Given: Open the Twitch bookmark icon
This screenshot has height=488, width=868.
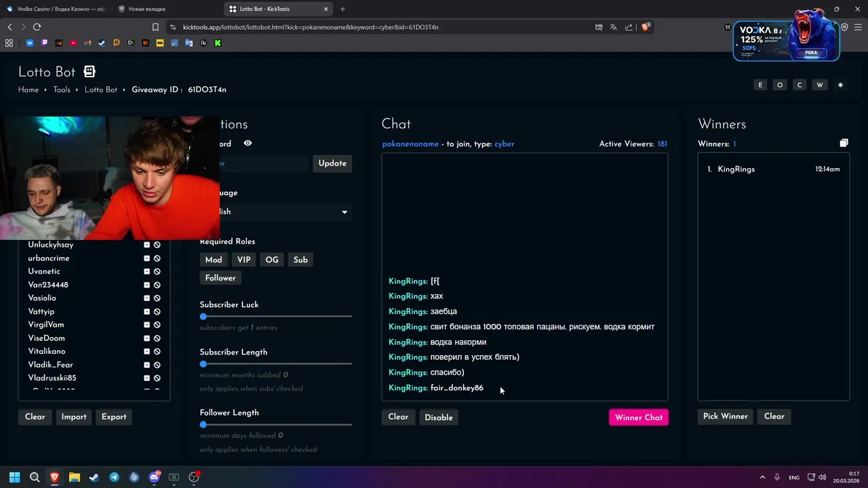Looking at the screenshot, I should [x=45, y=43].
